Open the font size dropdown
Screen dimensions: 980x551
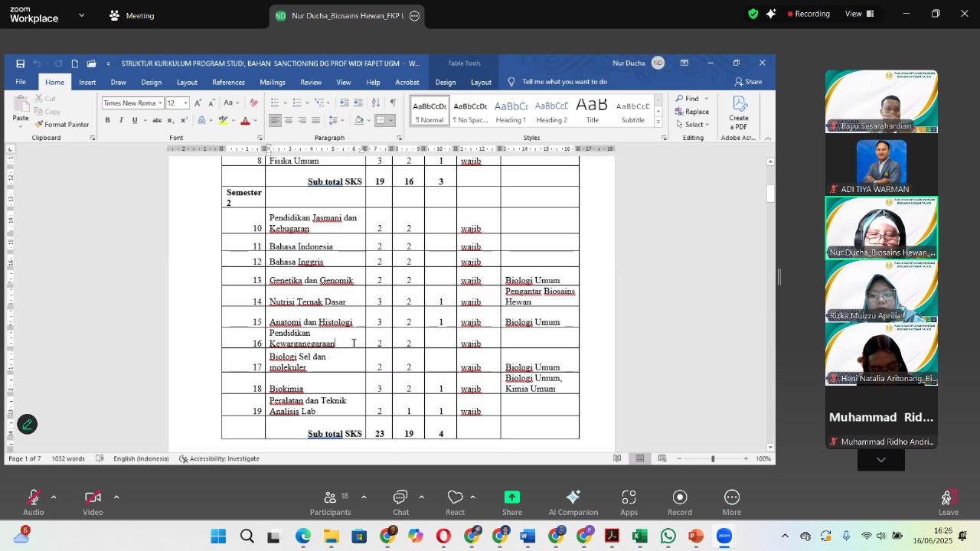(185, 103)
